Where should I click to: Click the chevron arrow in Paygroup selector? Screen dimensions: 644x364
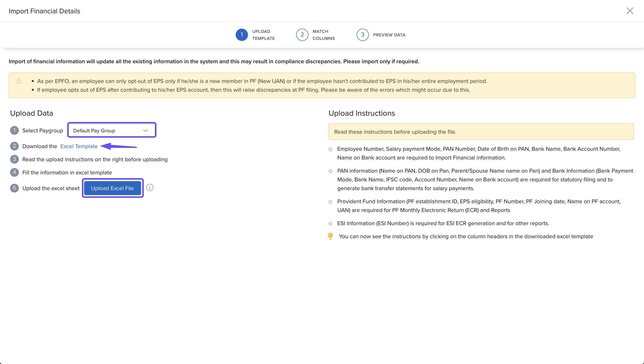pos(145,131)
